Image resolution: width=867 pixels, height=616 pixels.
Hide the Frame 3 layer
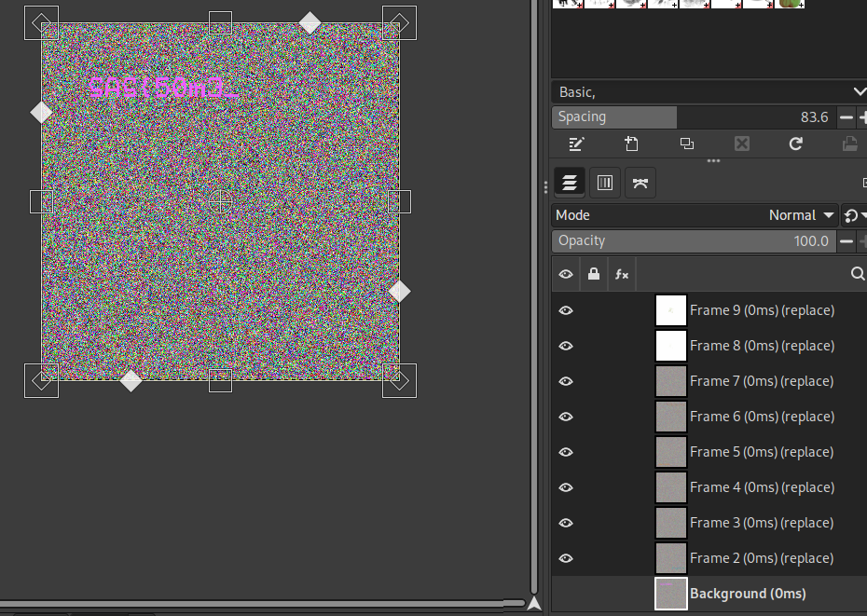566,523
